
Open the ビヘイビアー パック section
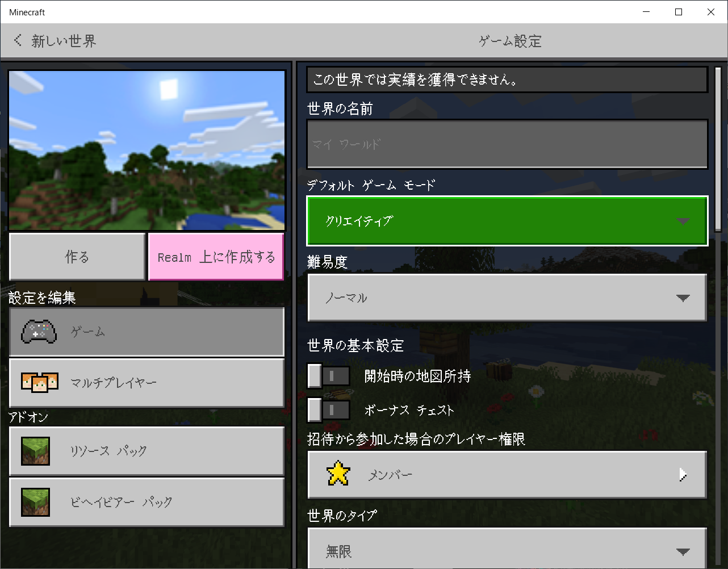(x=147, y=502)
